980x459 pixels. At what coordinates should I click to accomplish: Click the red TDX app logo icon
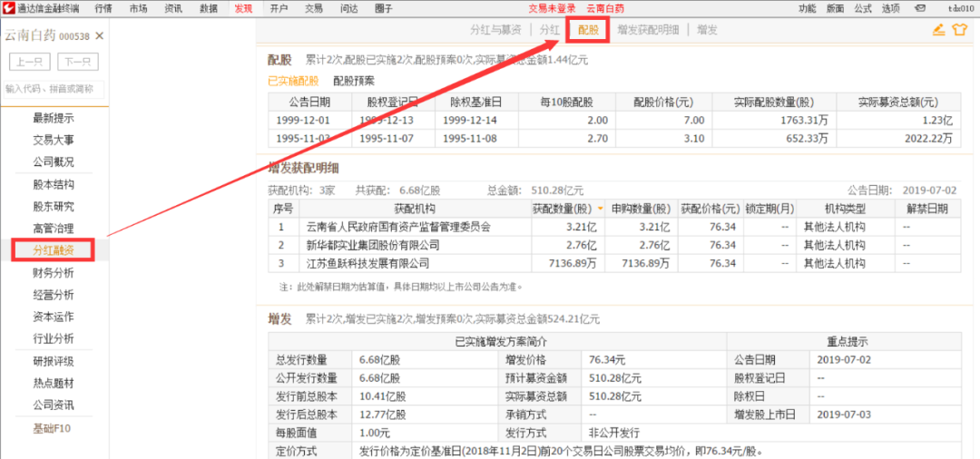9,8
